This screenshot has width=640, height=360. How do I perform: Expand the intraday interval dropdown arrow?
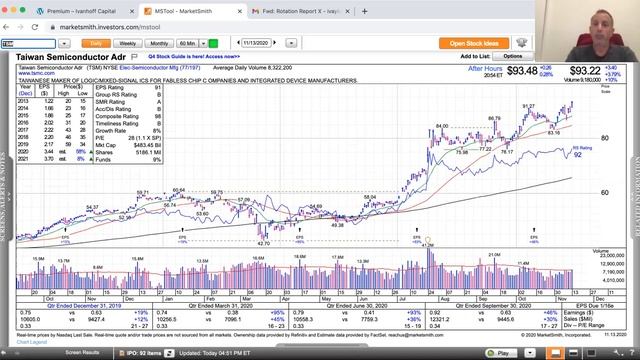[x=203, y=43]
